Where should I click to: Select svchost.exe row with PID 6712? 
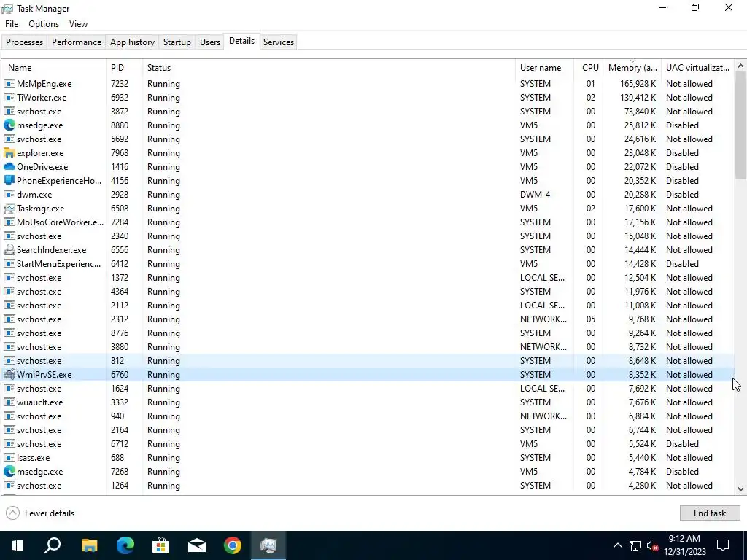[x=368, y=444]
